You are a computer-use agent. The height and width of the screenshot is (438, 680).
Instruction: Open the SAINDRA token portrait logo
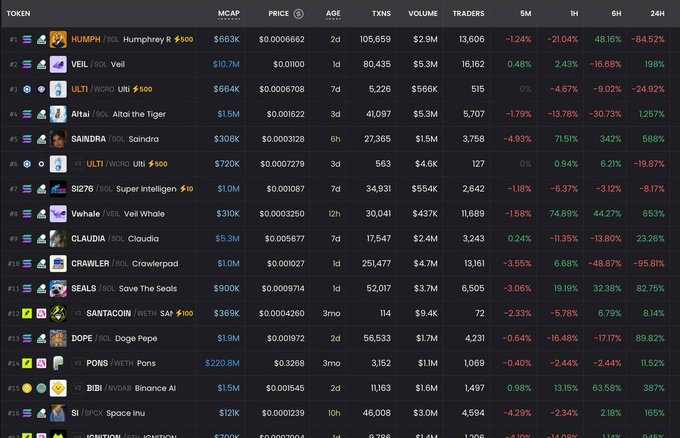coord(58,139)
